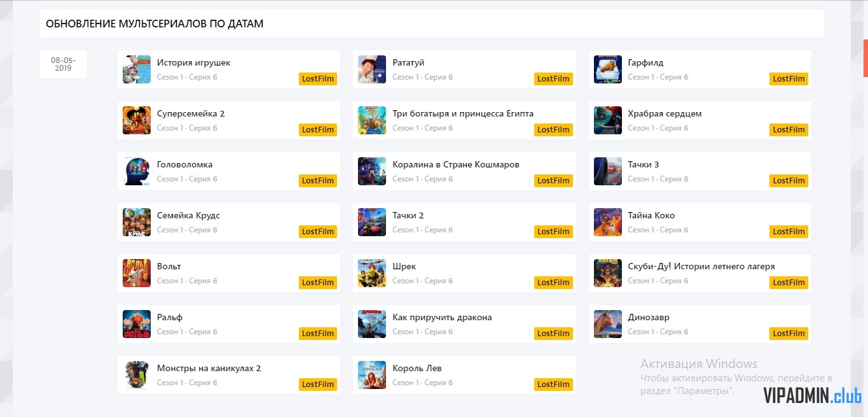The image size is (868, 417).
Task: Select the Гарфилд poster thumbnail
Action: [608, 69]
